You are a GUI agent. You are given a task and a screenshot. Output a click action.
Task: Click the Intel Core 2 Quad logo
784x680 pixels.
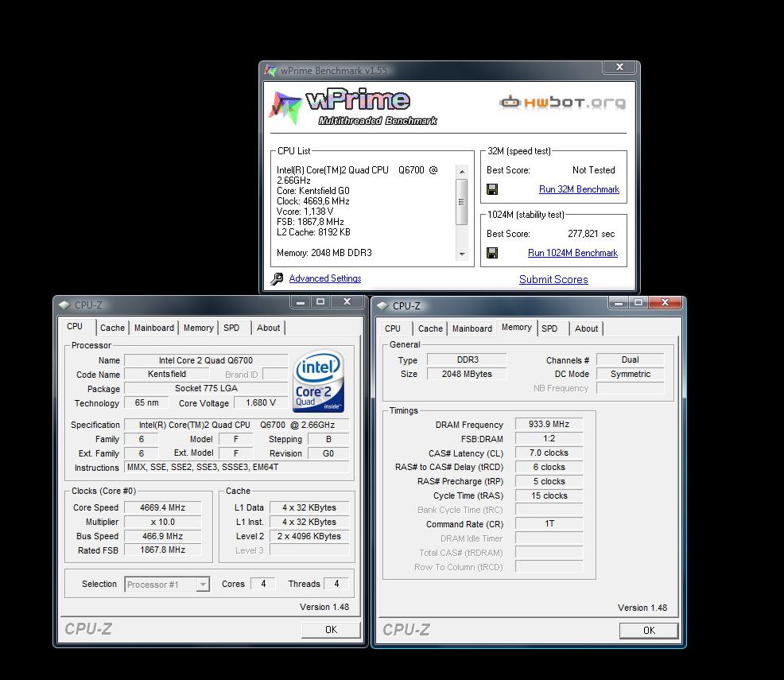[x=319, y=380]
